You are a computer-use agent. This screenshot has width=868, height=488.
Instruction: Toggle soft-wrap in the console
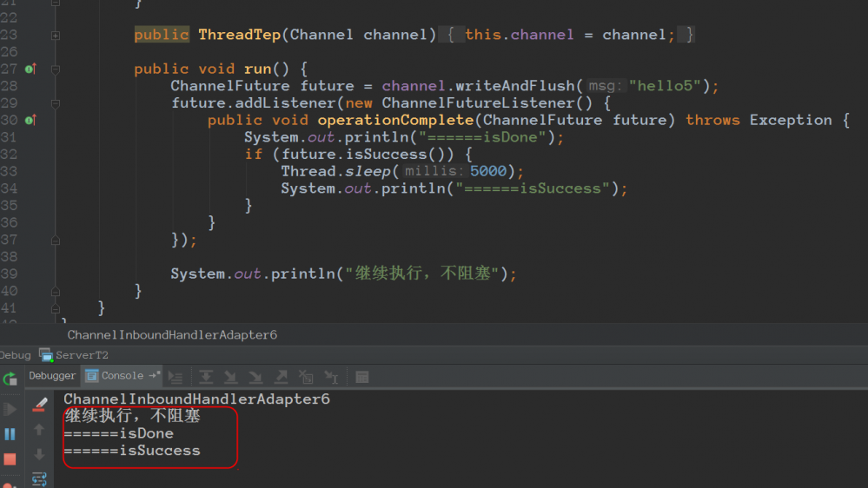(39, 478)
